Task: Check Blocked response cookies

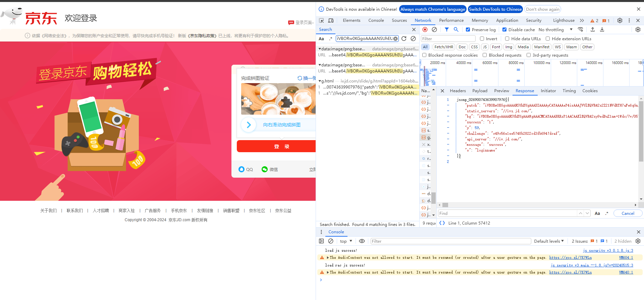Action: (x=424, y=55)
